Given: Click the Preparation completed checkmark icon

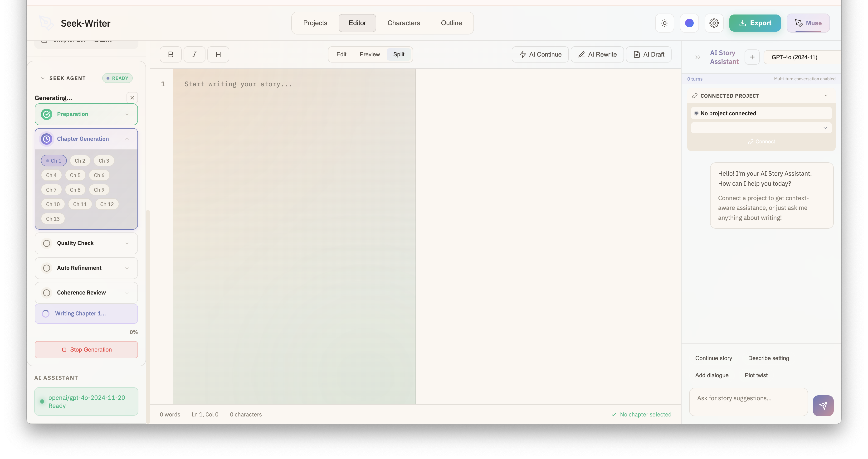Looking at the screenshot, I should (x=47, y=114).
